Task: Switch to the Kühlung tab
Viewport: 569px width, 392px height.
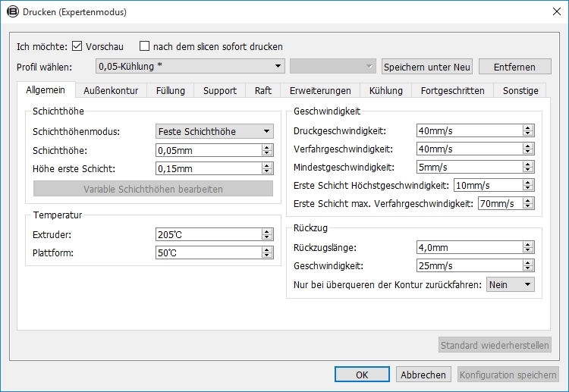Action: 385,91
